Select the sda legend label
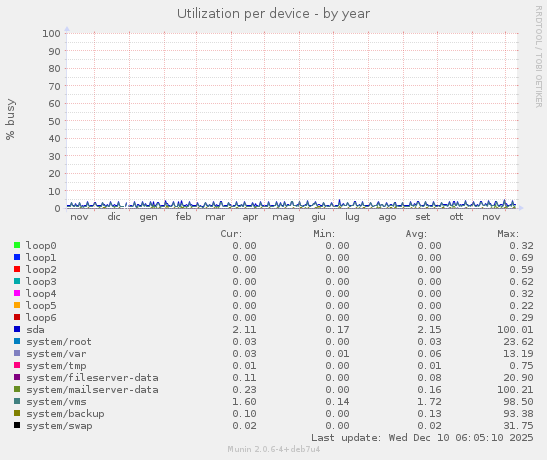 click(35, 330)
